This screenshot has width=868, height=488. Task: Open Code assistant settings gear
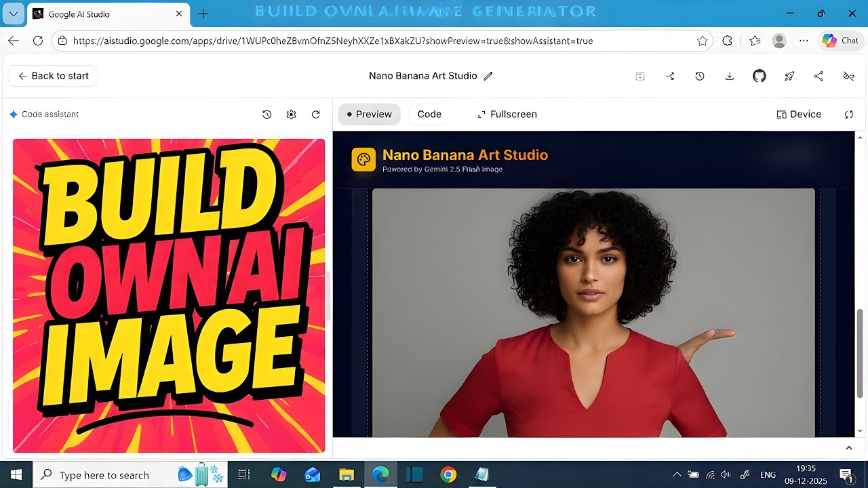coord(291,115)
